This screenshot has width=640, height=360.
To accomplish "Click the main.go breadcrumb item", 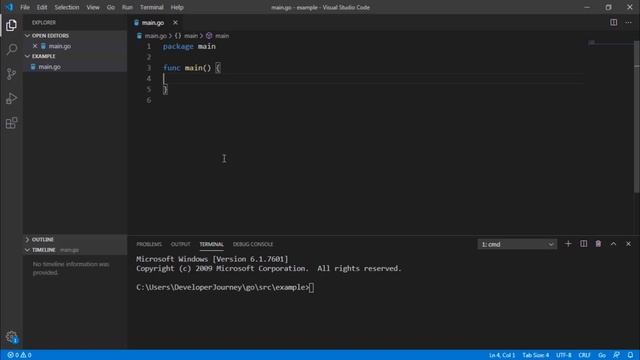I will tap(156, 36).
